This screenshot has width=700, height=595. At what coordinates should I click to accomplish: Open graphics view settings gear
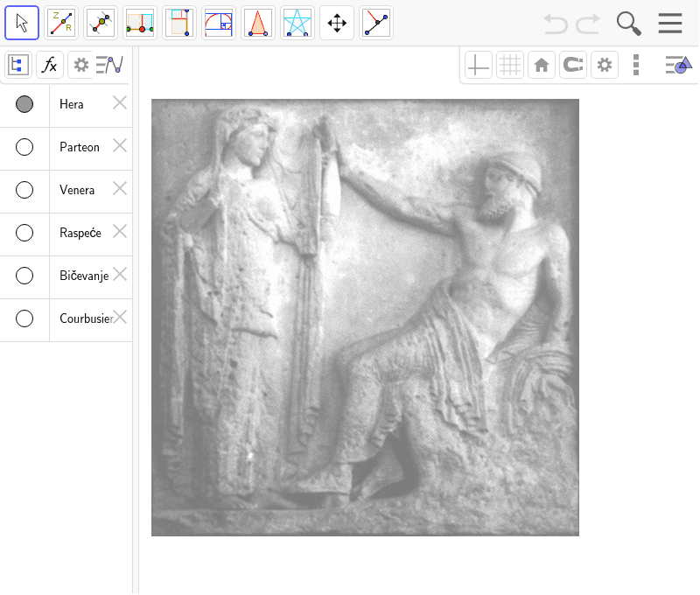coord(605,65)
